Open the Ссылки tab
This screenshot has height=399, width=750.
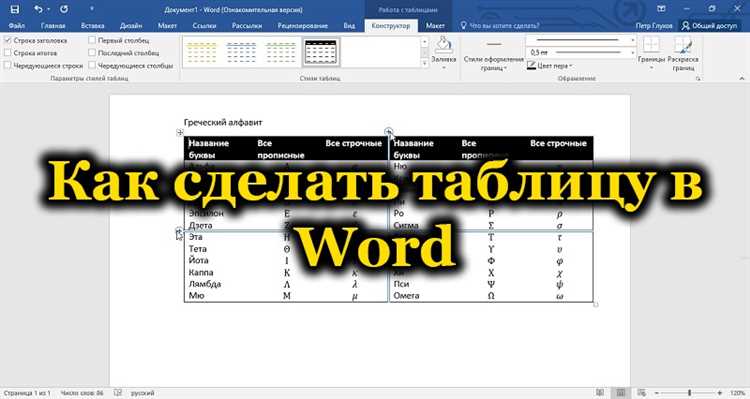[x=204, y=26]
